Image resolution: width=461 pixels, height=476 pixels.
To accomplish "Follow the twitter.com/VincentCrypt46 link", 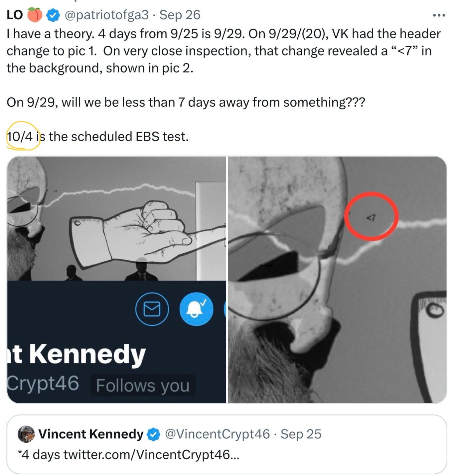I will [x=151, y=454].
